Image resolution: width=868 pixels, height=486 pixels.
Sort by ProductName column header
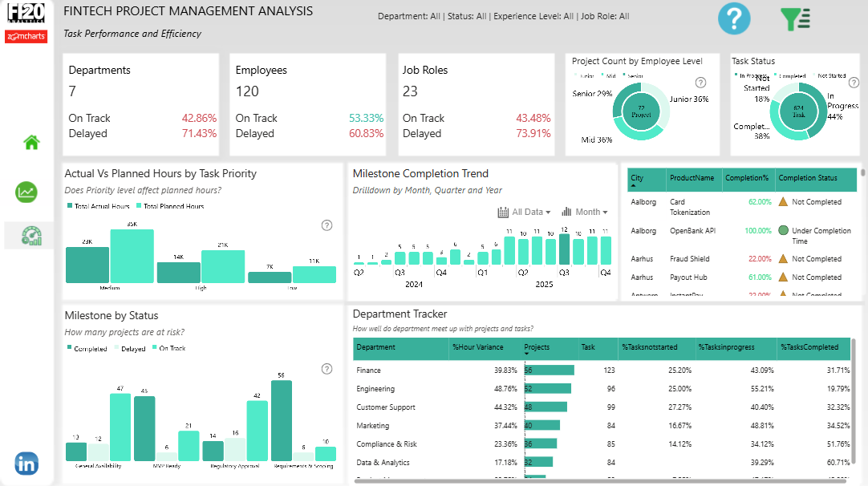point(694,180)
